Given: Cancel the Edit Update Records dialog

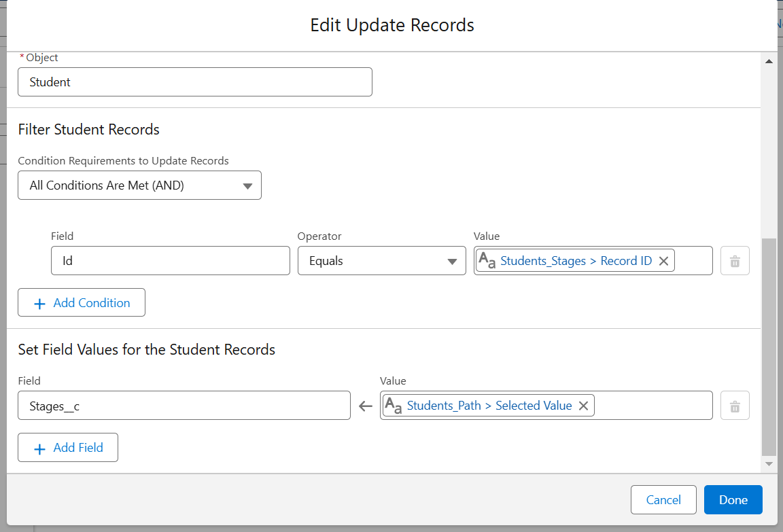Looking at the screenshot, I should pos(663,499).
